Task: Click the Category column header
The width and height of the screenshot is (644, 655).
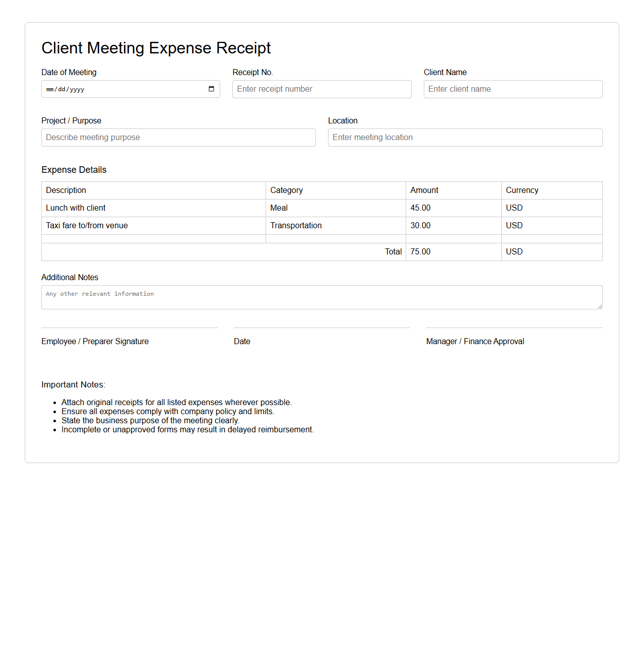Action: coord(335,190)
